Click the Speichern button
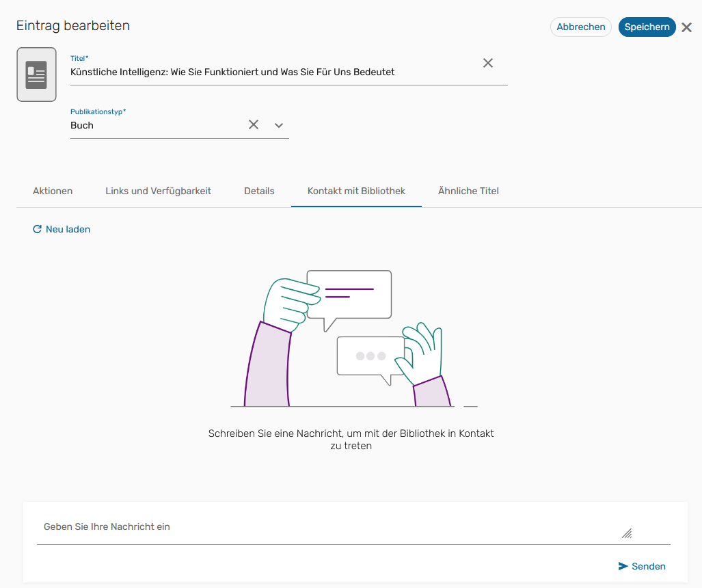Viewport: 702px width, 588px height. (x=647, y=27)
